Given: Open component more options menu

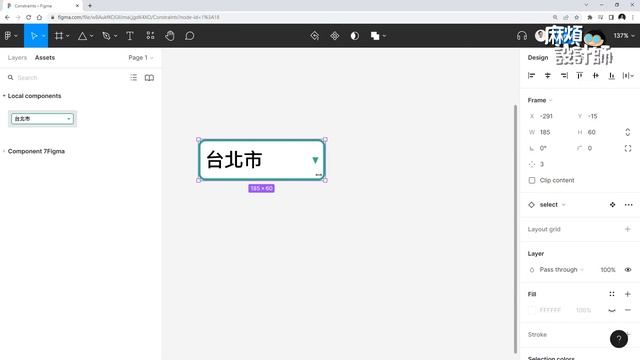Looking at the screenshot, I should point(628,205).
